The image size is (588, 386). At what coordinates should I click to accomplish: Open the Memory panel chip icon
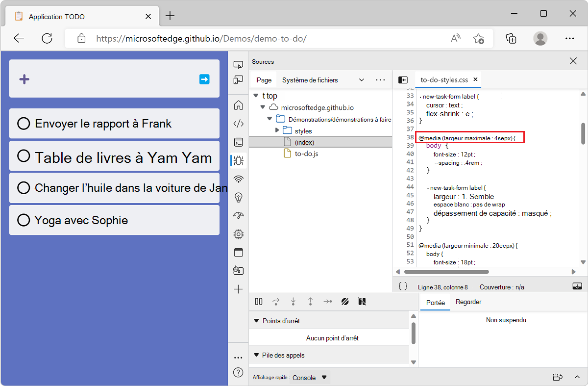tap(238, 234)
